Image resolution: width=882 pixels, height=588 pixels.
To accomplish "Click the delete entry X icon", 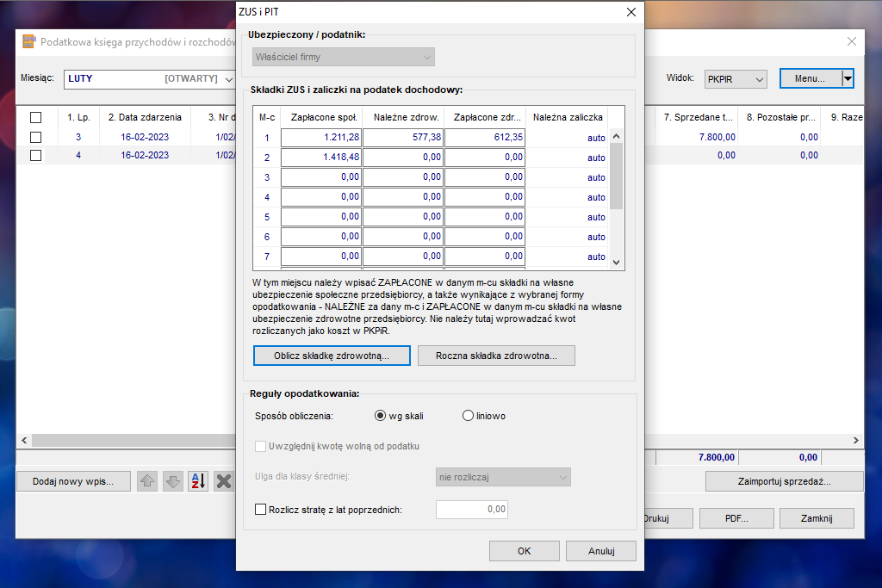I will 224,481.
